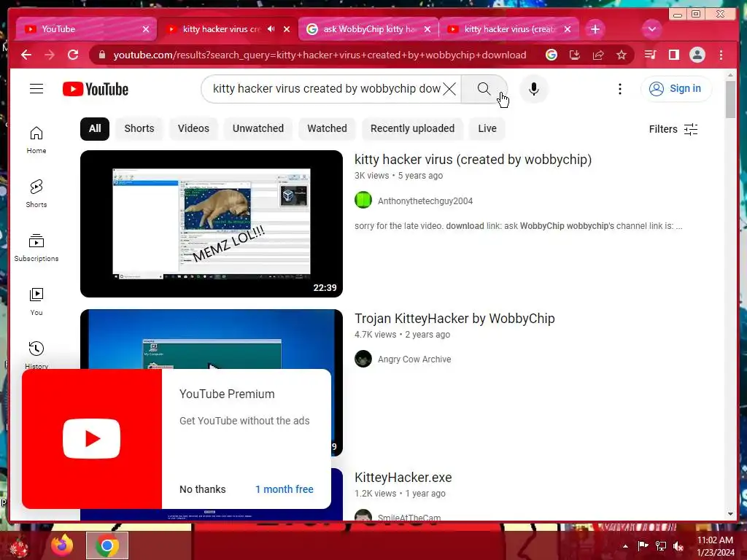The image size is (747, 560).
Task: Select the All filter chip
Action: tap(95, 128)
